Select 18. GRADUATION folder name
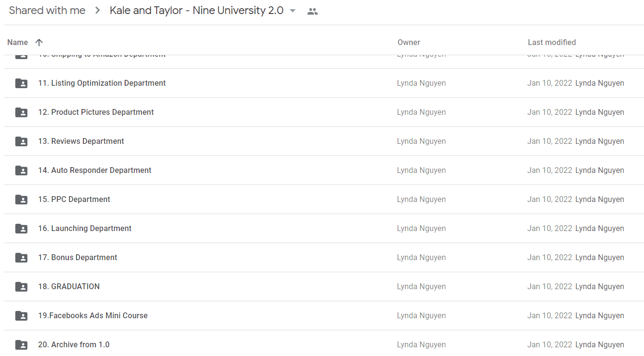The image size is (644, 356). 69,286
